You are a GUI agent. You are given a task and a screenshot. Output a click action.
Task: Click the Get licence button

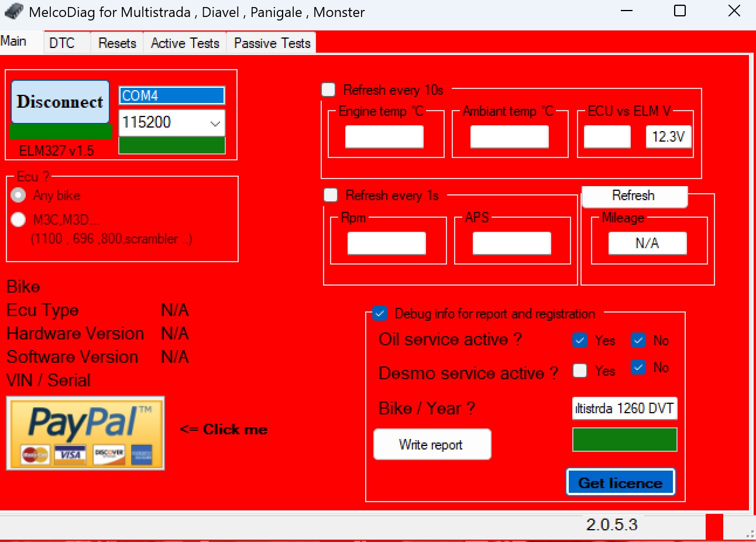[620, 482]
